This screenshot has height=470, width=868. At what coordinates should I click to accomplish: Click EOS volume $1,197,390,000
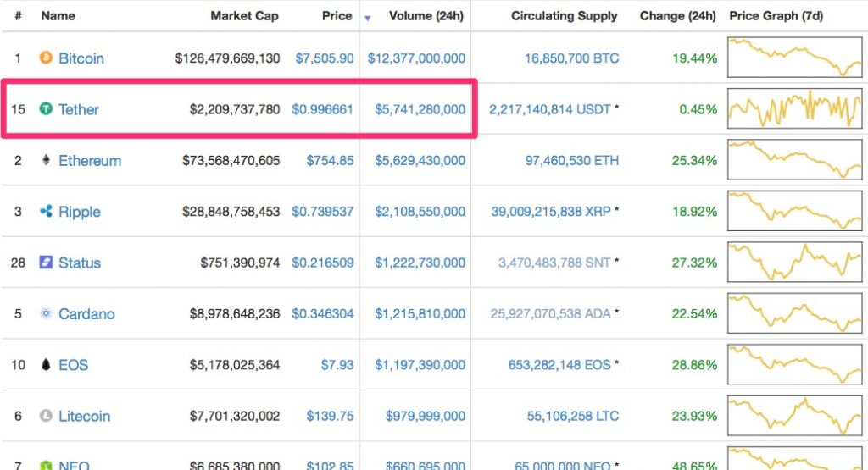[x=420, y=365]
